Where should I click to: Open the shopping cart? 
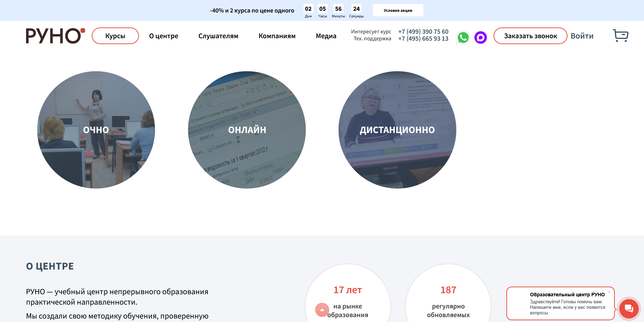pos(620,35)
